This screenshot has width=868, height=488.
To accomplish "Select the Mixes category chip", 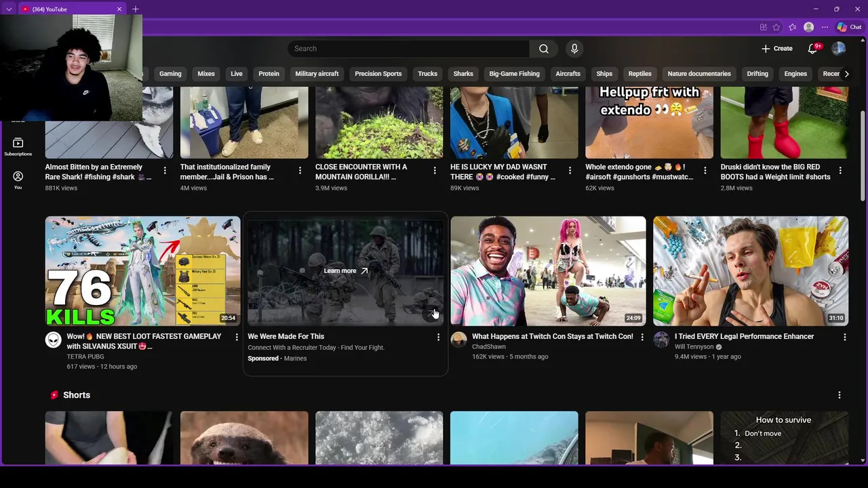I will [x=206, y=74].
